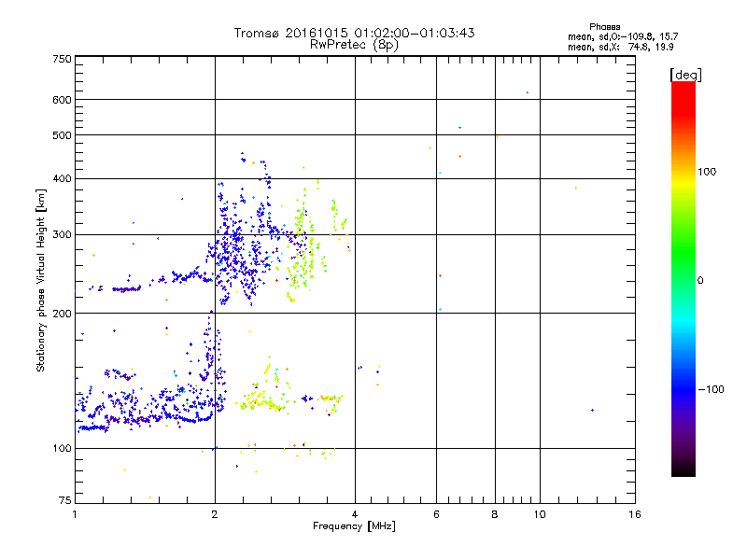This screenshot has height=560, width=747.
Task: Click the y-axis '600' tick label
Action: (62, 100)
